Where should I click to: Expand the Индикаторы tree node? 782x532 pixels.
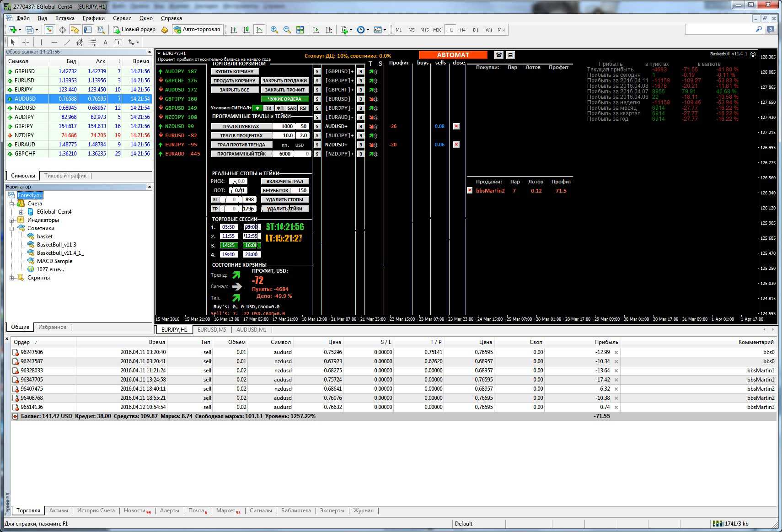12,220
